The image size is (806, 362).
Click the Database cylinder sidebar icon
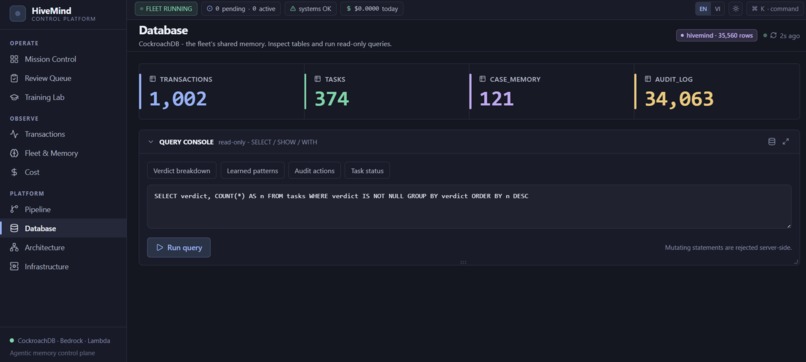pyautogui.click(x=14, y=228)
